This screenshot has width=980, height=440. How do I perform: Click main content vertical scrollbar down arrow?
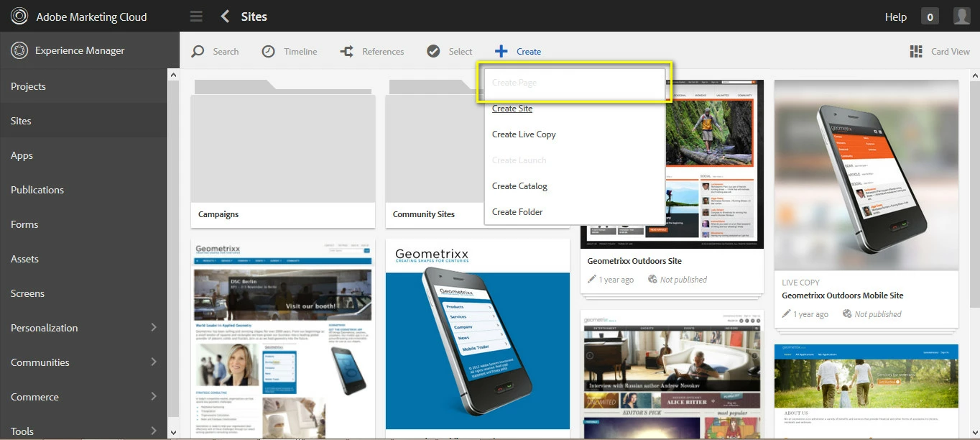[974, 433]
